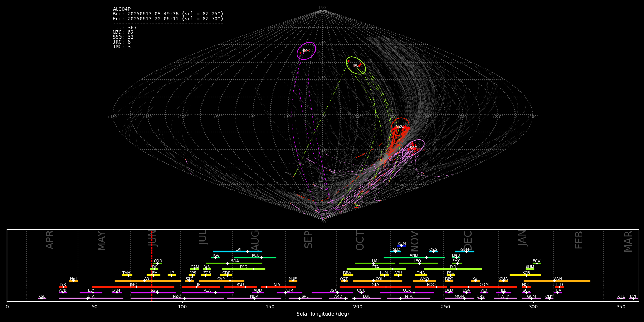
Task: Click the +90 pole label on sky map
Action: click(x=322, y=8)
